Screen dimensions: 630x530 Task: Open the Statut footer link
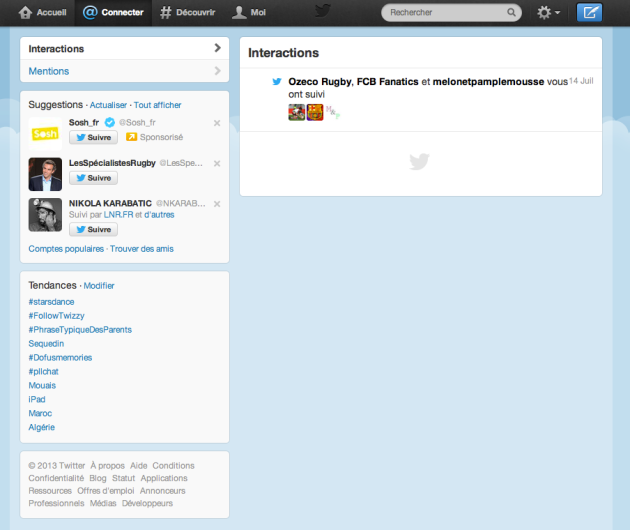coord(123,478)
